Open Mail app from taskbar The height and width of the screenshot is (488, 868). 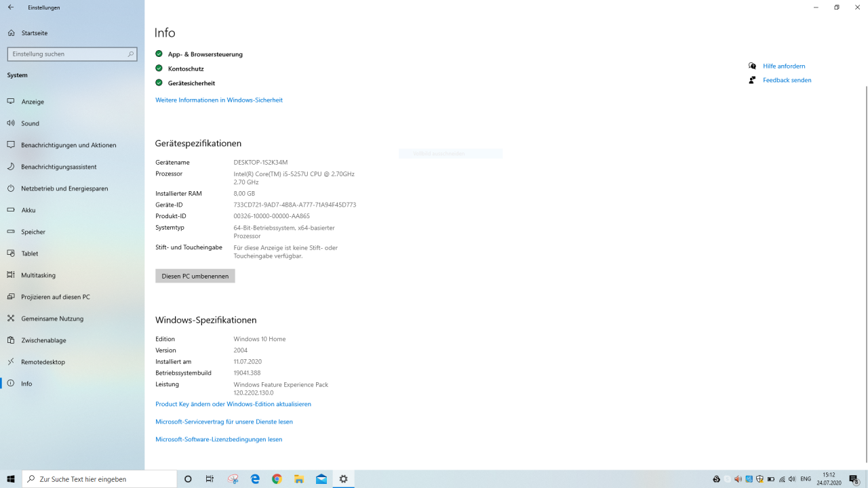pyautogui.click(x=321, y=479)
